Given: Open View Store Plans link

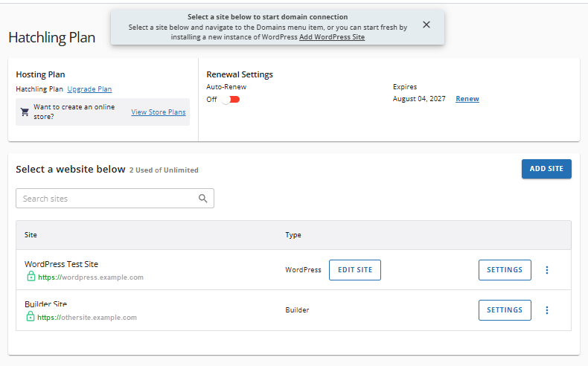Looking at the screenshot, I should click(159, 112).
